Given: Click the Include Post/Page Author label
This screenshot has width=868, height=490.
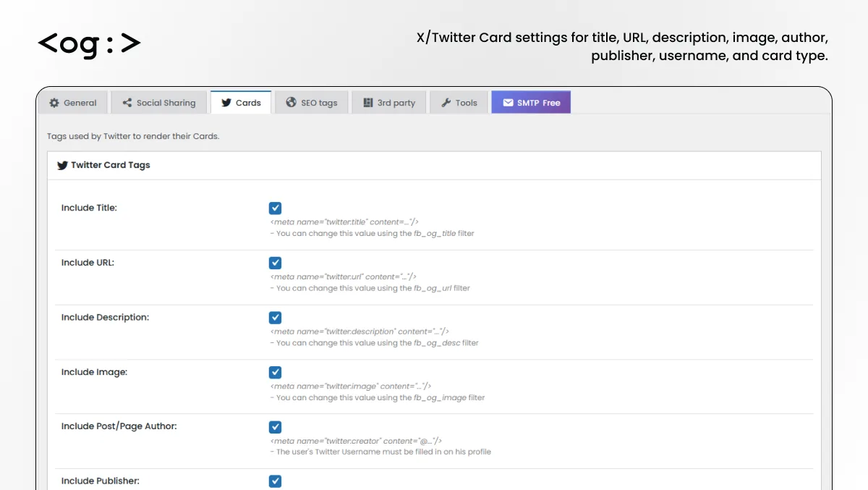Looking at the screenshot, I should point(119,426).
